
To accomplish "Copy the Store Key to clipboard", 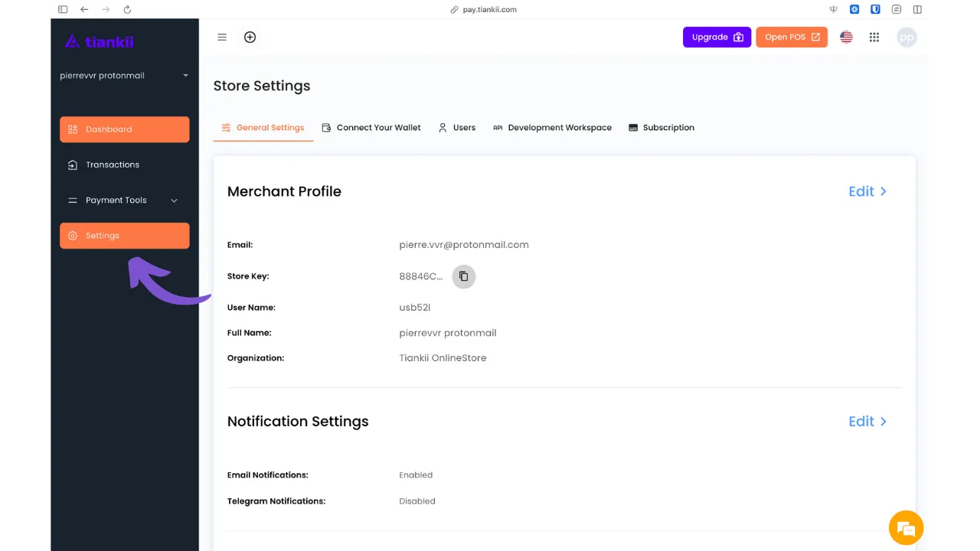I will 463,276.
